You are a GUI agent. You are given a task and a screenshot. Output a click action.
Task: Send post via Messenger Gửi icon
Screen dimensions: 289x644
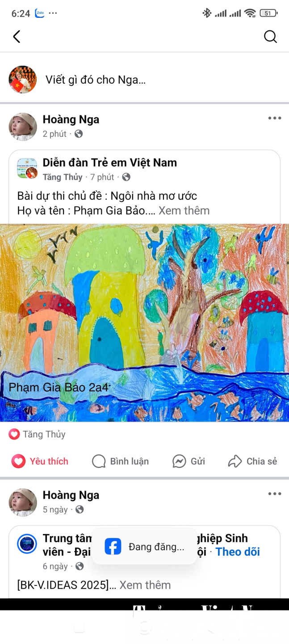179,461
